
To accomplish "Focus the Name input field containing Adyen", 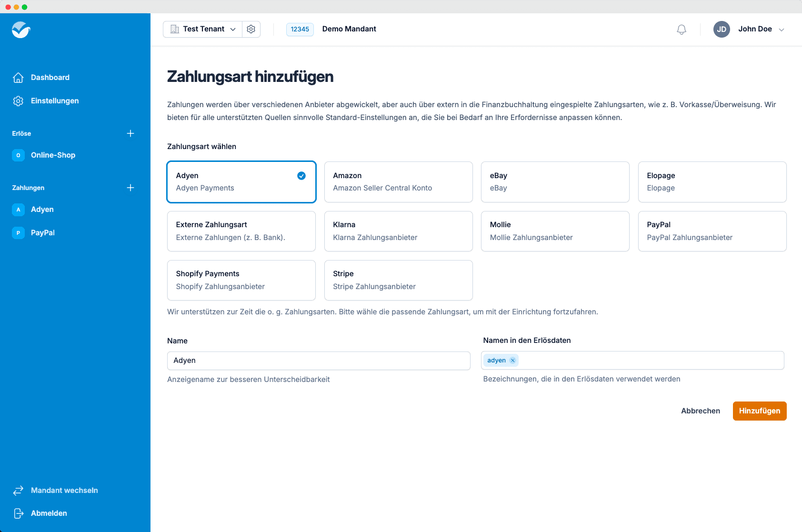I will (x=319, y=361).
